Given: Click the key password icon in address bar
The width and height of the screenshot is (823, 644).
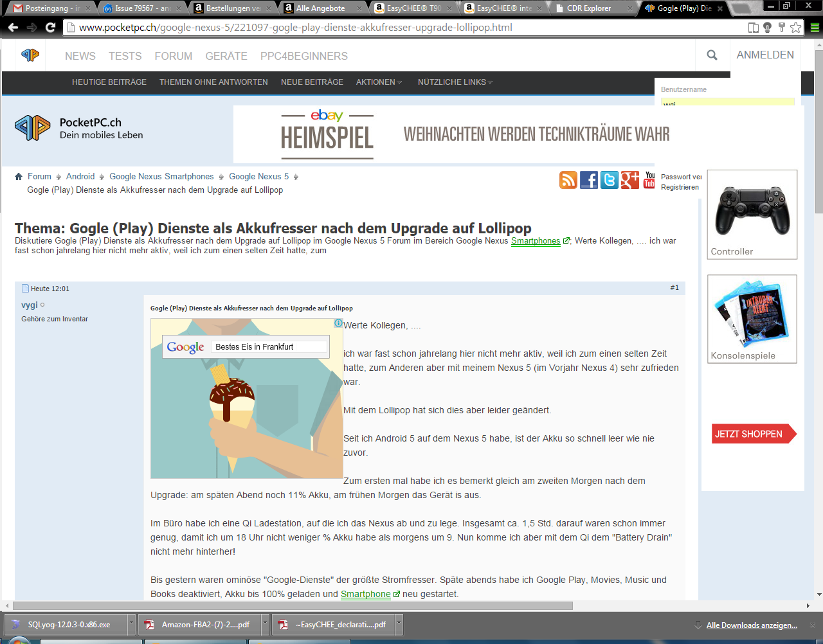Looking at the screenshot, I should (x=781, y=28).
